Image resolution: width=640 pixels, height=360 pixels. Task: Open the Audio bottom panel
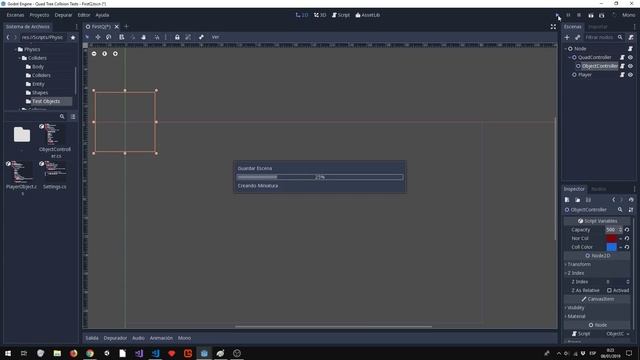pyautogui.click(x=138, y=338)
